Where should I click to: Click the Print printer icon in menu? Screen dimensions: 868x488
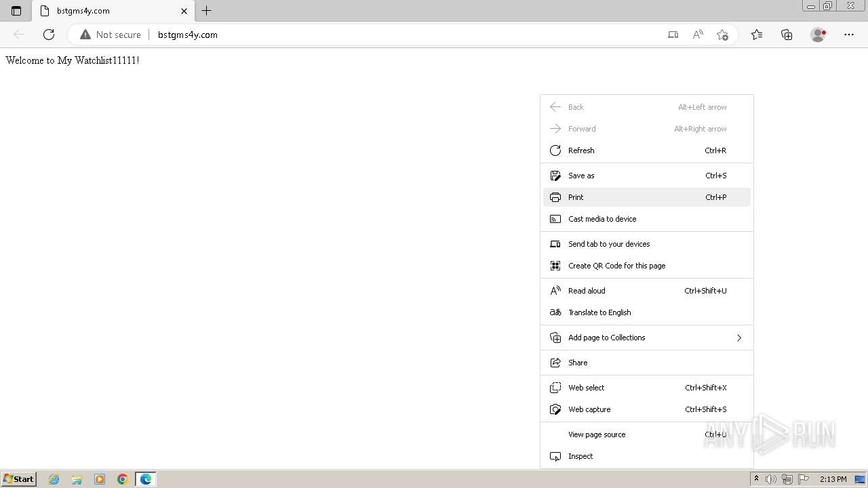(x=555, y=197)
